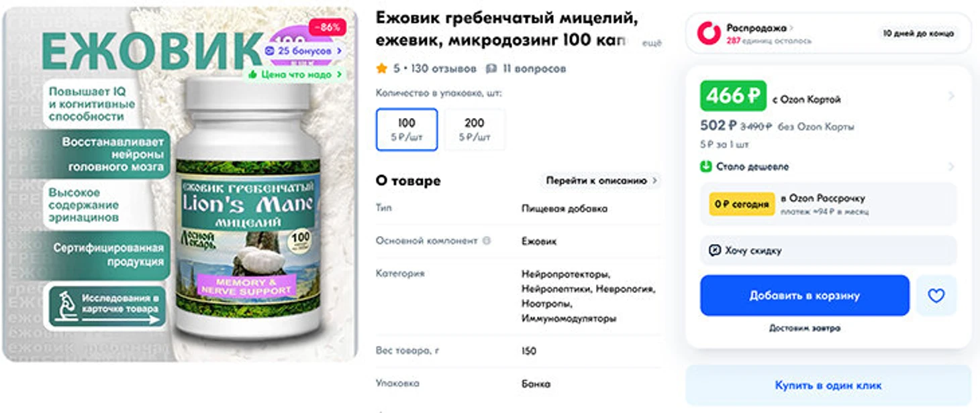The width and height of the screenshot is (980, 413).
Task: Select the 200 capsules pack option
Action: pyautogui.click(x=475, y=129)
